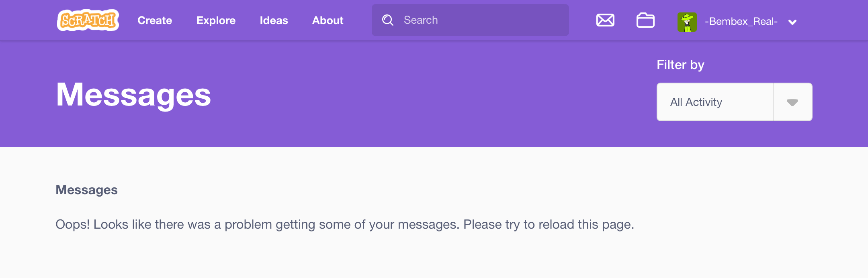Select the Create menu item
868x278 pixels.
154,20
